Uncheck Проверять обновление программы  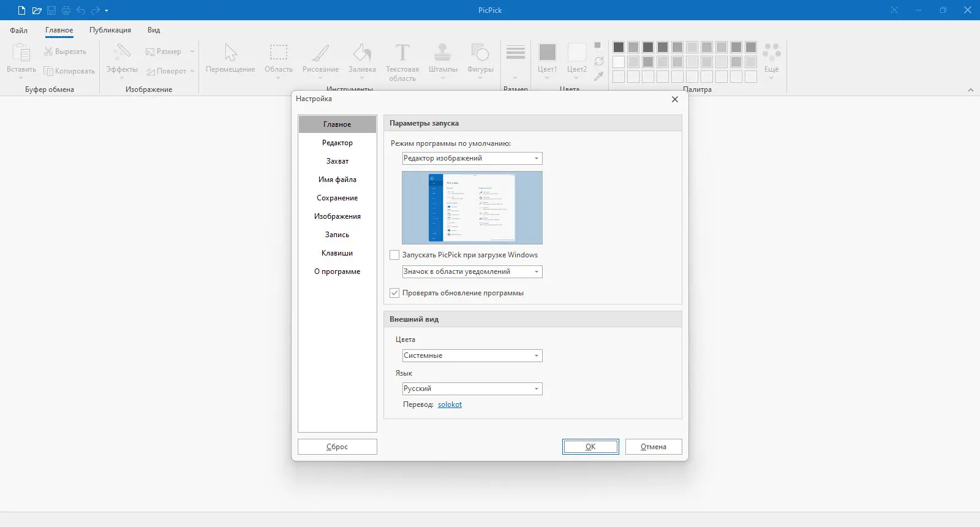click(394, 293)
